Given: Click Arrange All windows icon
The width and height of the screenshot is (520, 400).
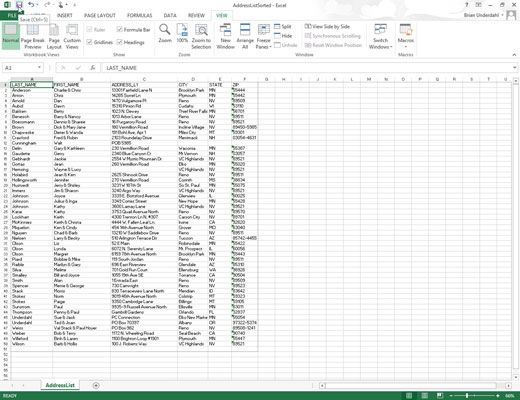Looking at the screenshot, I should 245,36.
